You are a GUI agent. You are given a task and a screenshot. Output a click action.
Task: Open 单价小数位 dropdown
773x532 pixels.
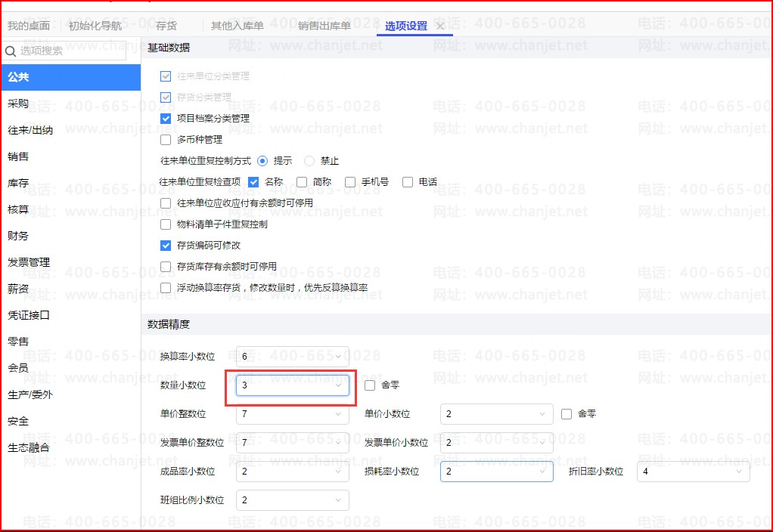coord(496,414)
